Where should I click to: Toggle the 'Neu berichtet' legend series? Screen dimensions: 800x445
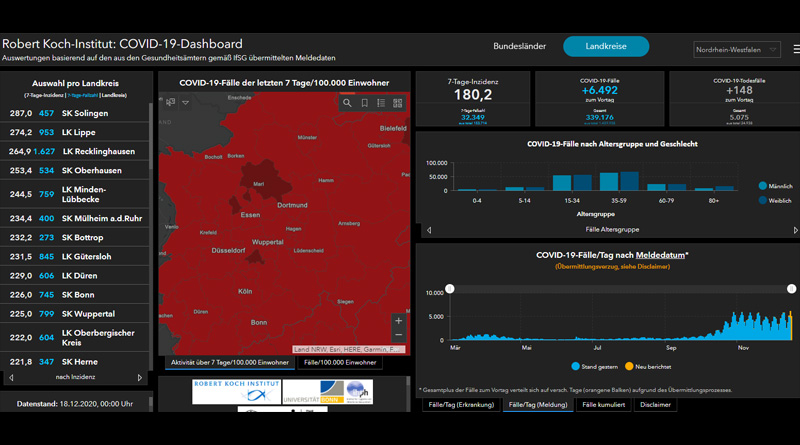pos(648,366)
